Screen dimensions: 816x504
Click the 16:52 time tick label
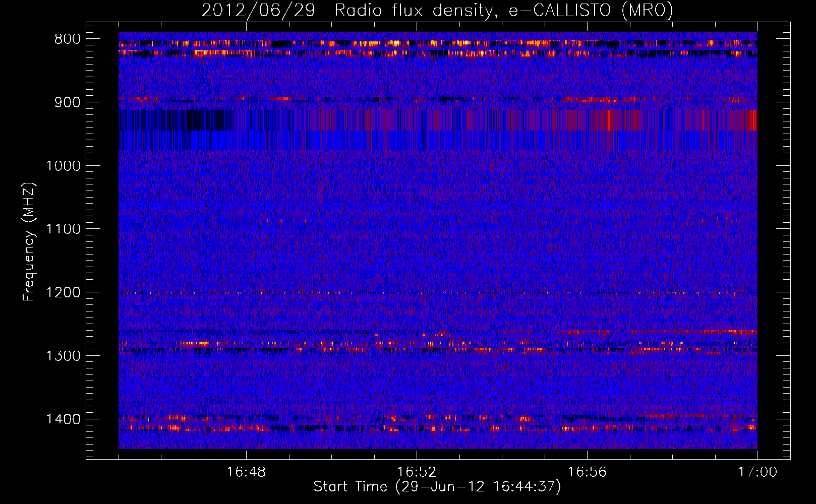pyautogui.click(x=417, y=472)
